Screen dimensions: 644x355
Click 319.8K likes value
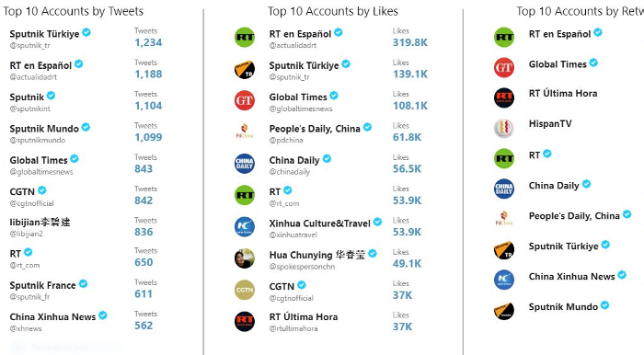[x=410, y=42]
